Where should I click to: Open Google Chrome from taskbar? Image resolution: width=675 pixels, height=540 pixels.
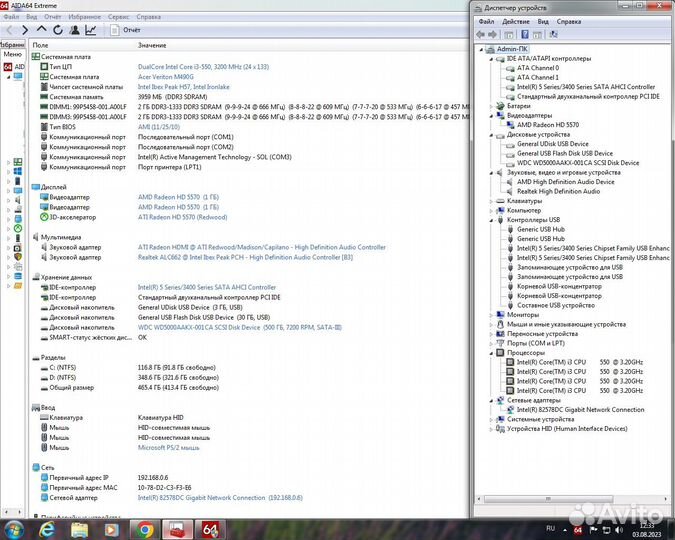[x=145, y=529]
